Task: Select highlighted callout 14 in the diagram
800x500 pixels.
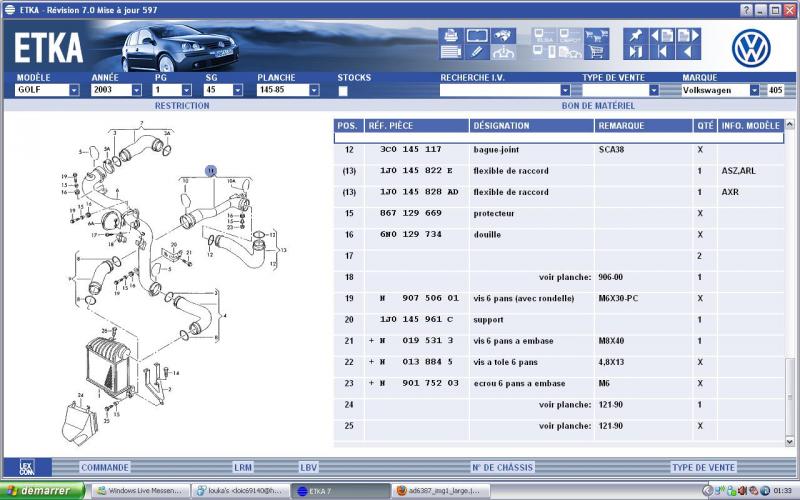Action: pyautogui.click(x=211, y=170)
